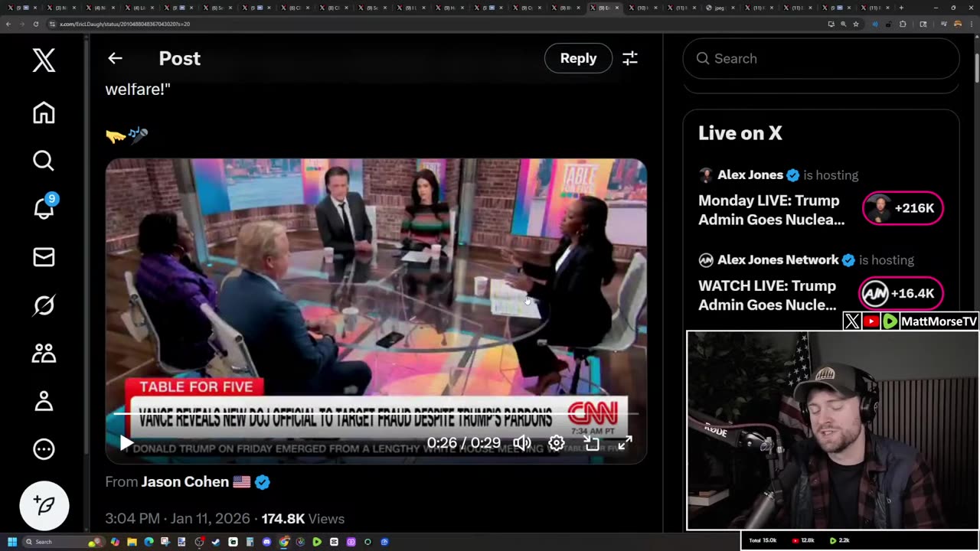980x551 pixels.
Task: Reload the page in Chrome
Action: [x=36, y=24]
